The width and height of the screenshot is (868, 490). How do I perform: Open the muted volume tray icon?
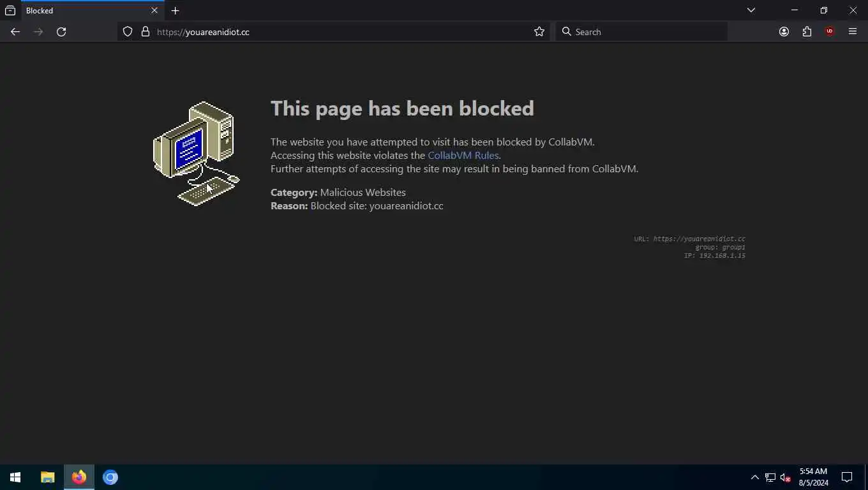[x=786, y=477]
